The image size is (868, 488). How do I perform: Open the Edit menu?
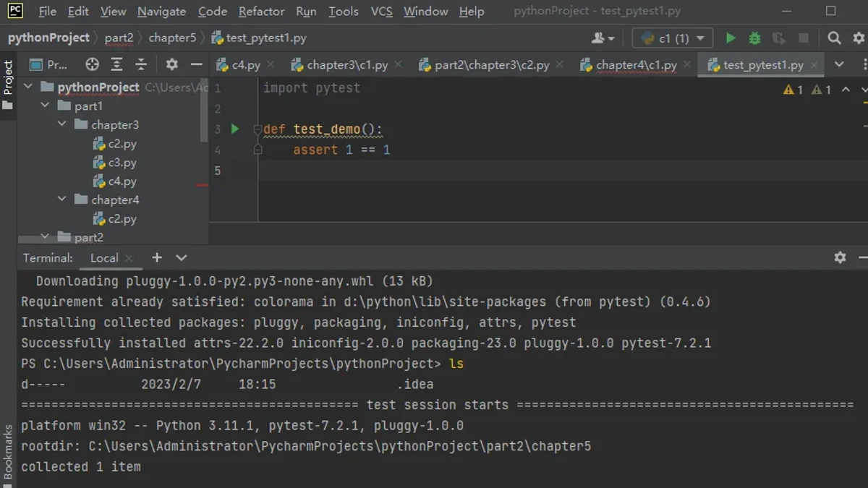[x=78, y=12]
